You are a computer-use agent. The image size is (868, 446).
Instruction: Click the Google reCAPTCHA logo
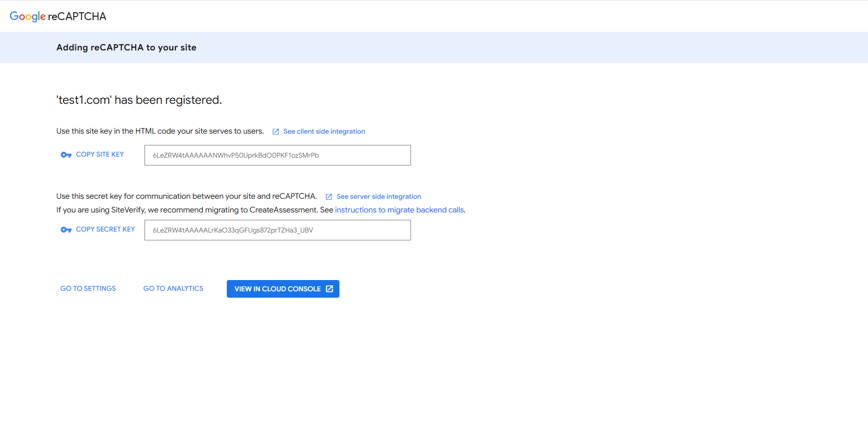click(x=58, y=16)
